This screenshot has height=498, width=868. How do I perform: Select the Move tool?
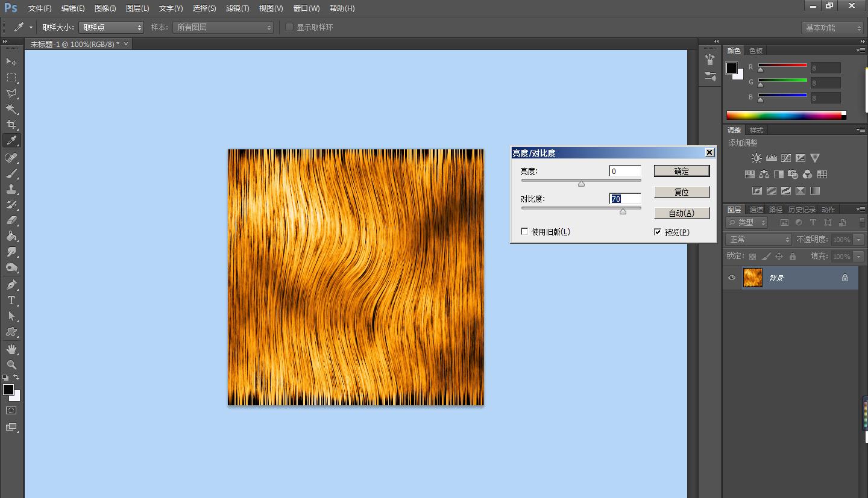pyautogui.click(x=11, y=61)
